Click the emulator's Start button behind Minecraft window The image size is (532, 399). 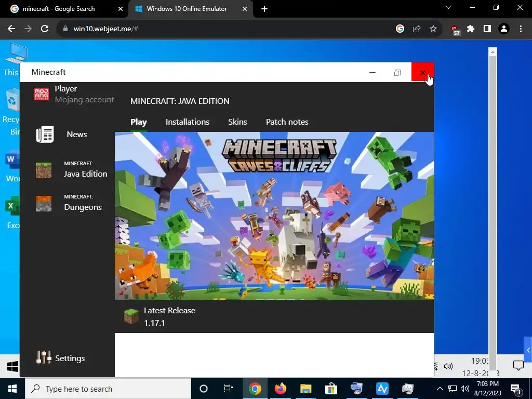pos(12,366)
